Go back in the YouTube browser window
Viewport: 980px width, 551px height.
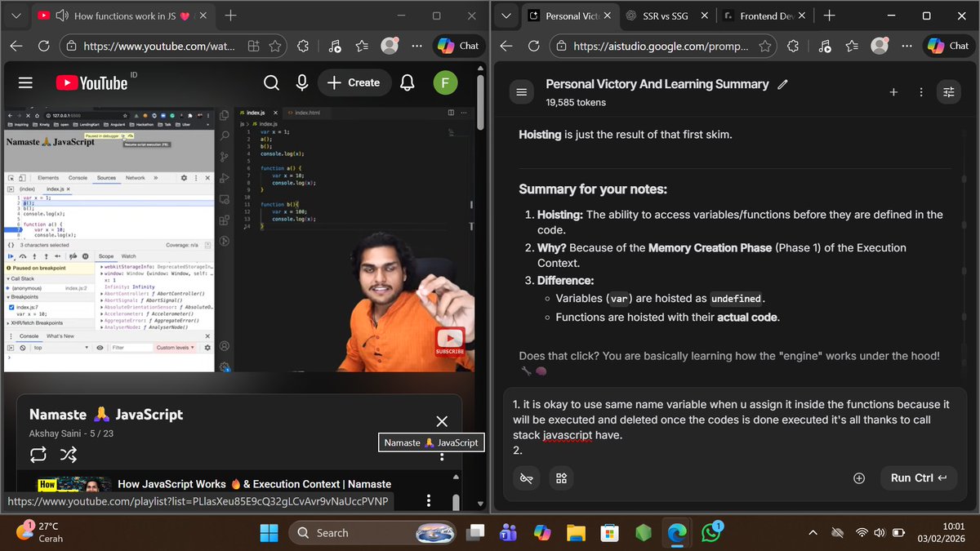click(x=17, y=47)
